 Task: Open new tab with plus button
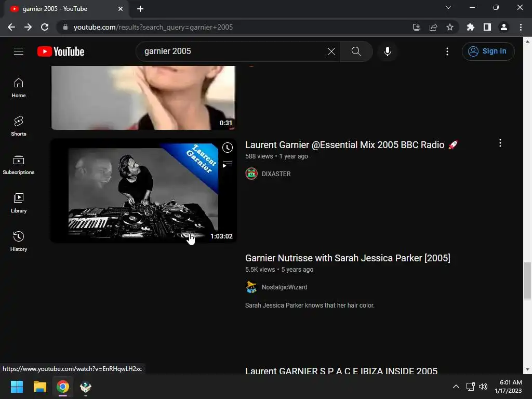pos(140,9)
